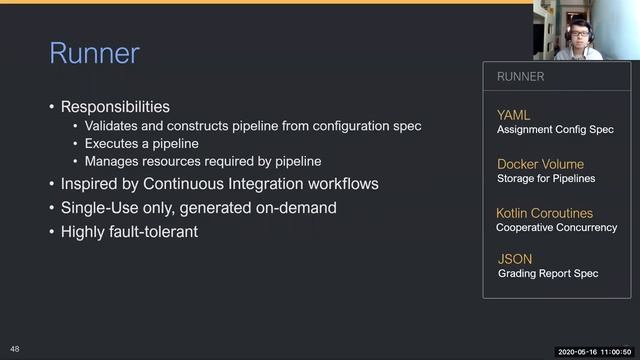Click 'Grading Report Spec' caption

click(548, 273)
